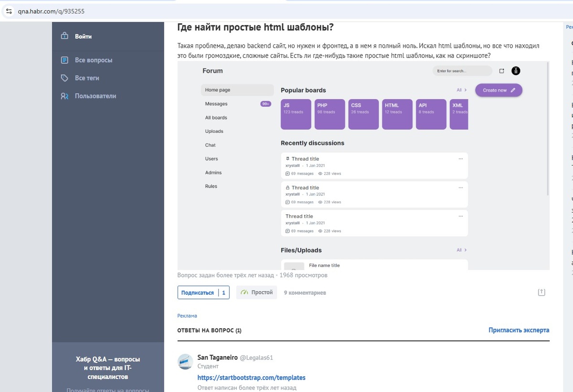Click the Пользователи people icon
The image size is (573, 392).
pos(64,96)
